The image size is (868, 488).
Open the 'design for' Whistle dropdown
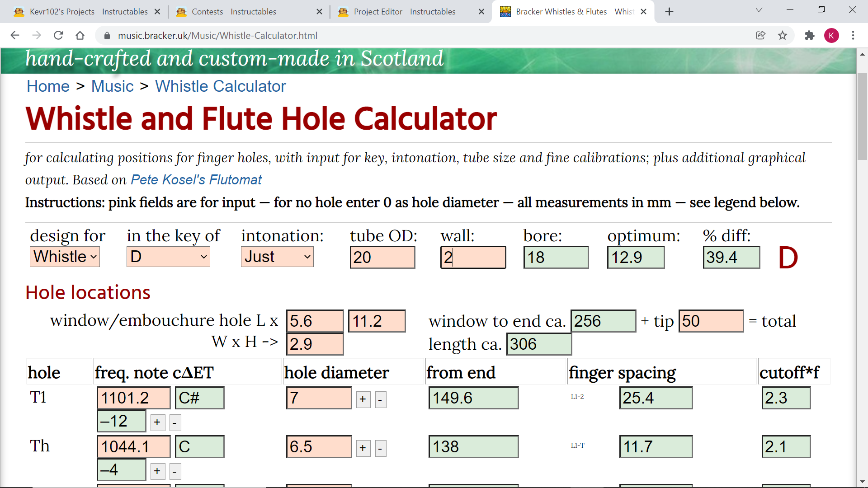click(x=65, y=257)
